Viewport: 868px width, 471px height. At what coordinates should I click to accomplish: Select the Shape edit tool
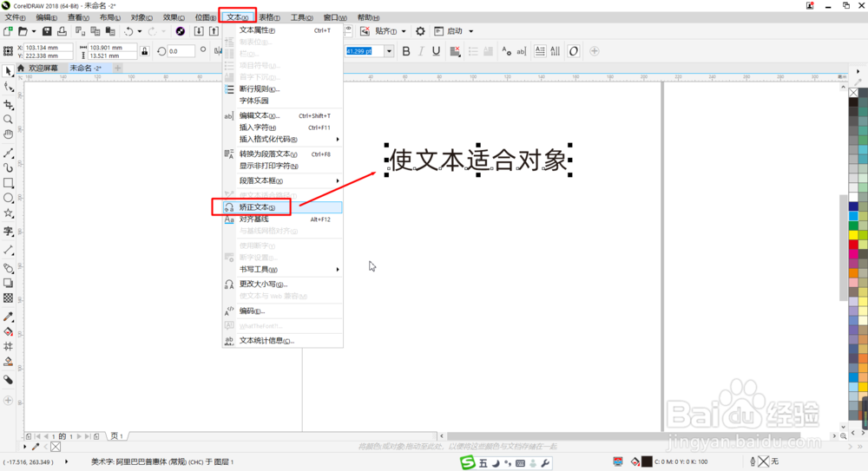[x=9, y=87]
